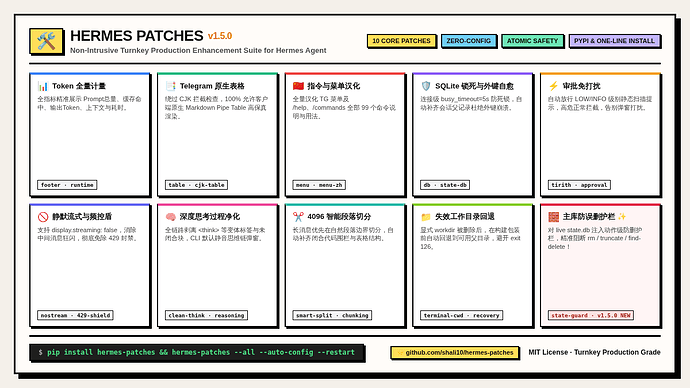Click the bar chart icon beside Token 全量计量
690x388 pixels.
(x=43, y=86)
